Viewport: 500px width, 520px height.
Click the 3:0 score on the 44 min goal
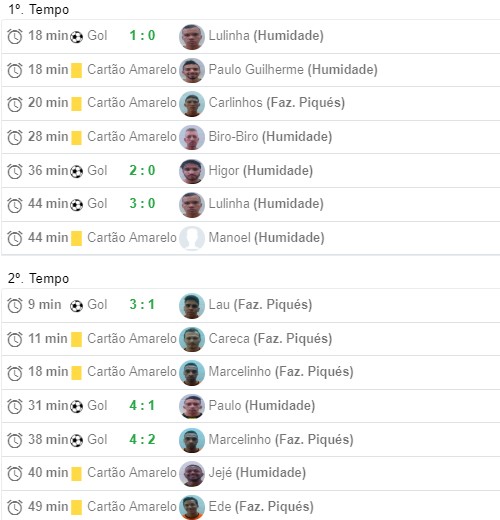pos(142,203)
